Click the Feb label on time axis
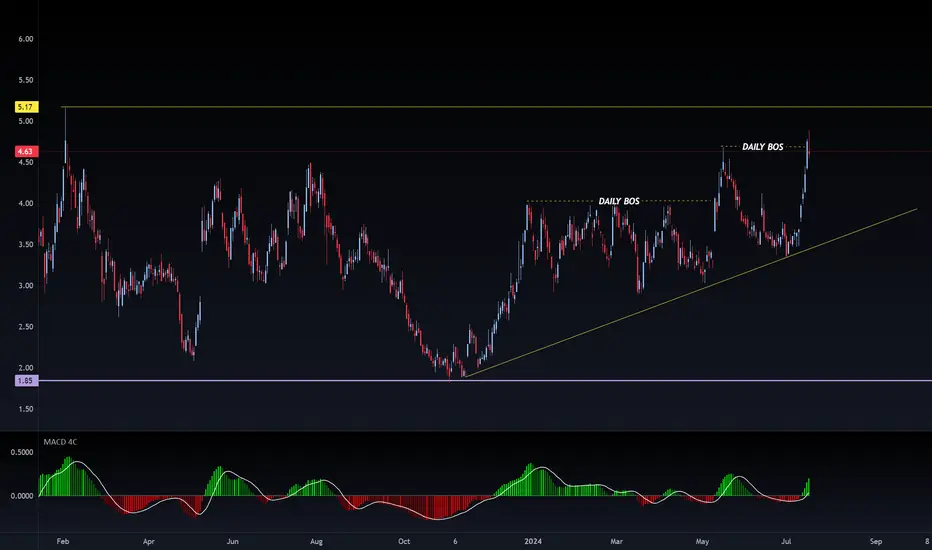 pyautogui.click(x=63, y=542)
